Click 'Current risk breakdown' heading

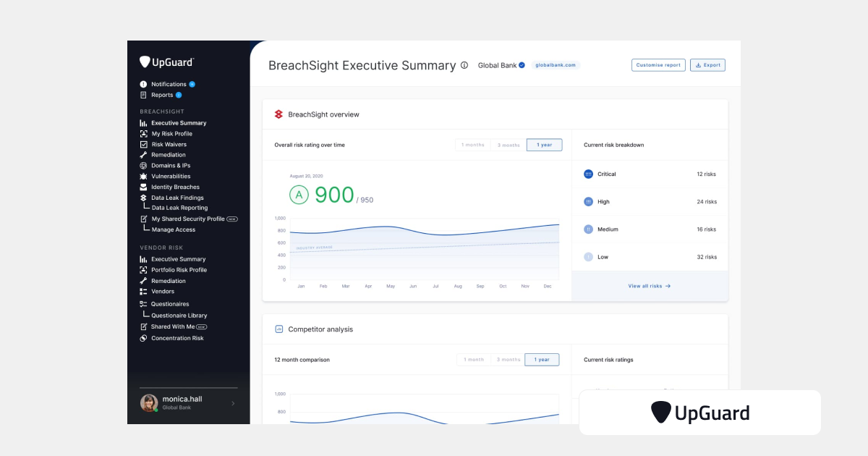click(613, 145)
